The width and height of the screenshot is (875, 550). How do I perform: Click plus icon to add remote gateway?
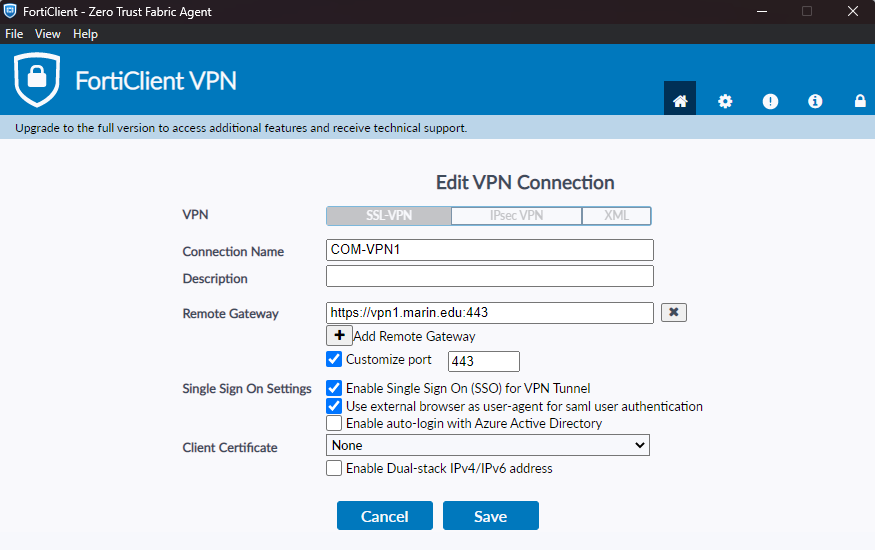338,336
